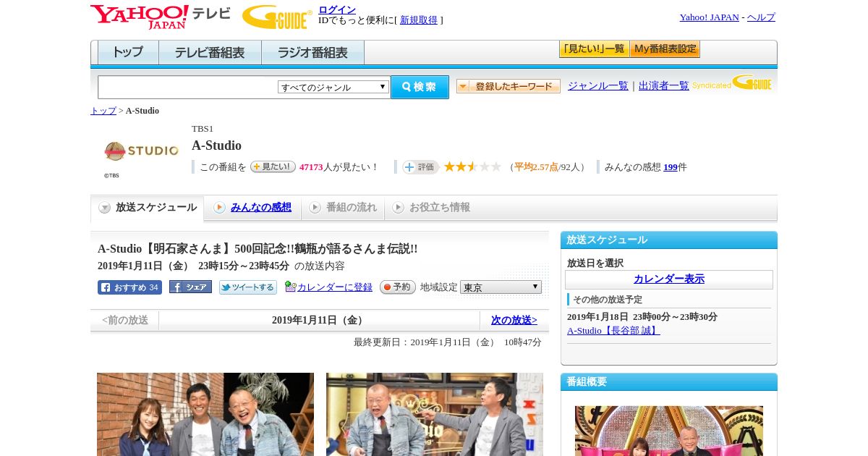This screenshot has width=868, height=456.
Task: Select the お役立ち情報 tab
Action: coord(431,208)
